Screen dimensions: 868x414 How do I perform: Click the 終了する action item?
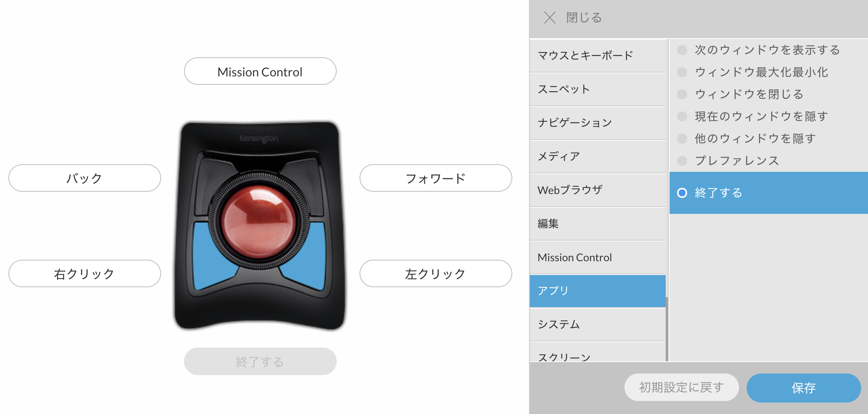[719, 192]
